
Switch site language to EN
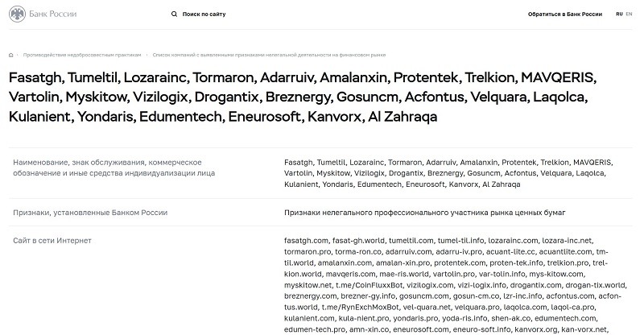[x=629, y=14]
